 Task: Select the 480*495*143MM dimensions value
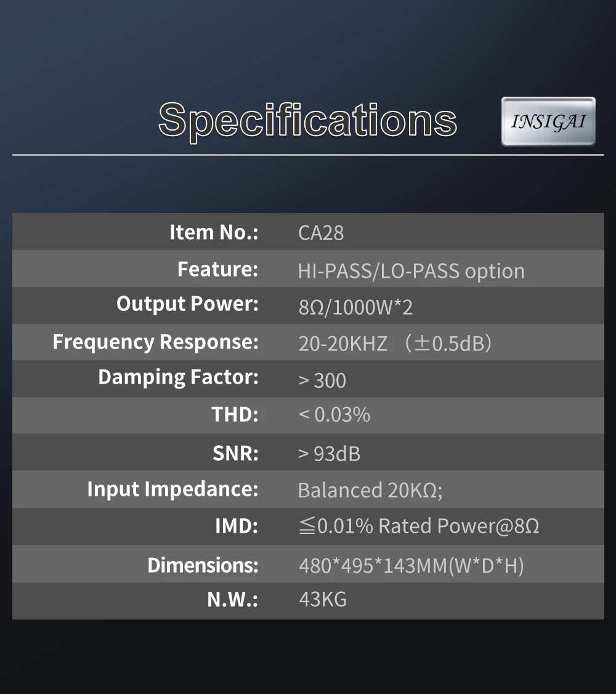tap(411, 565)
